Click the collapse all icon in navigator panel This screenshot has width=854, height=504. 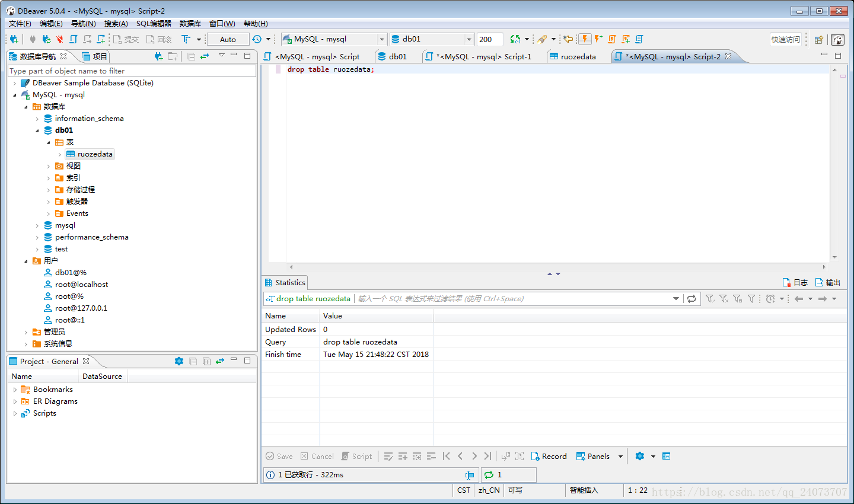191,56
